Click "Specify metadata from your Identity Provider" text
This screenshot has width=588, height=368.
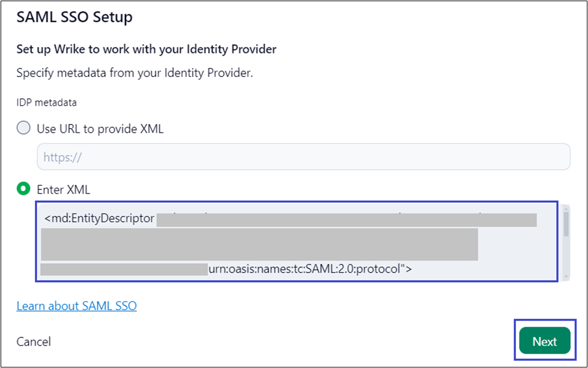[x=135, y=73]
